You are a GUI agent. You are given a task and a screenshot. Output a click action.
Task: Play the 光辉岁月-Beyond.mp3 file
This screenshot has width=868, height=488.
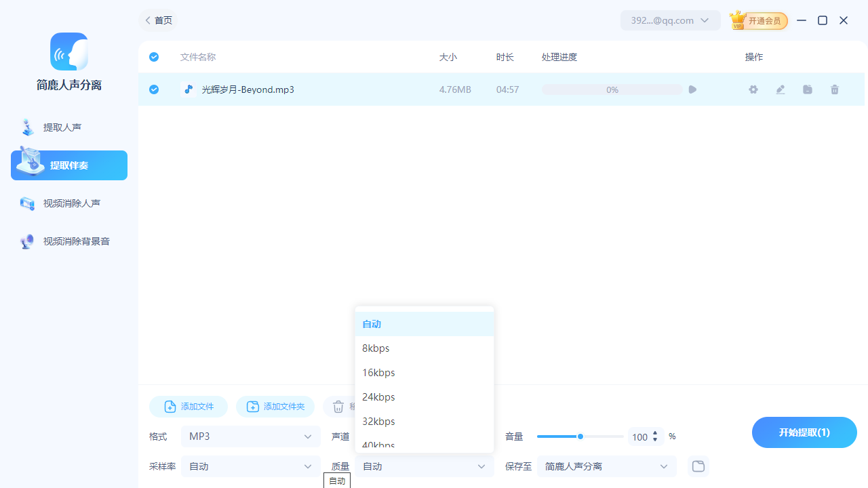coord(692,89)
